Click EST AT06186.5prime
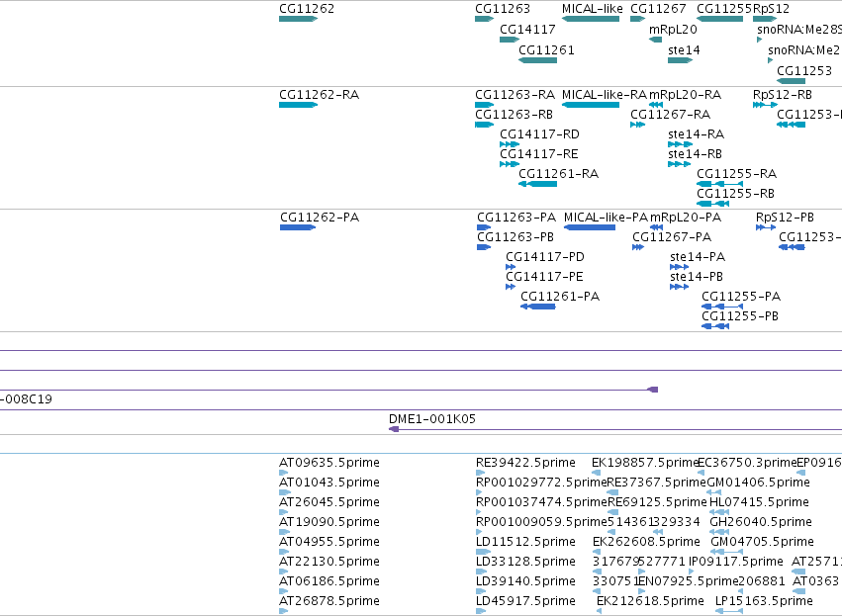This screenshot has width=842, height=616. 329,581
